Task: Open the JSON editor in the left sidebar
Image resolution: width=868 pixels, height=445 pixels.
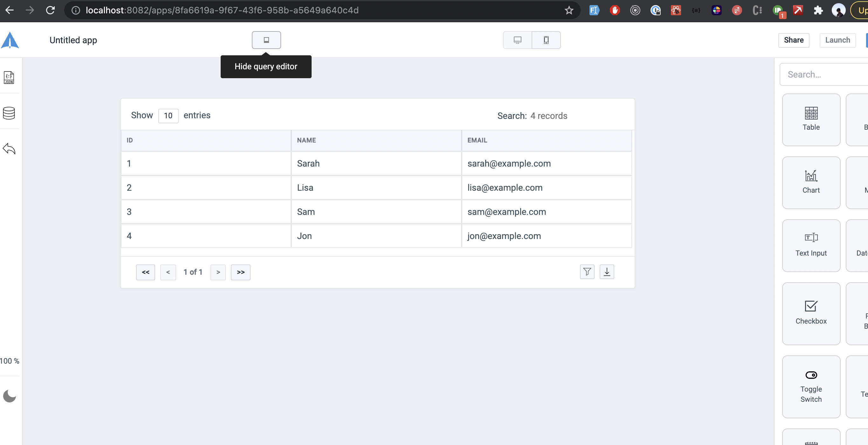Action: [9, 78]
